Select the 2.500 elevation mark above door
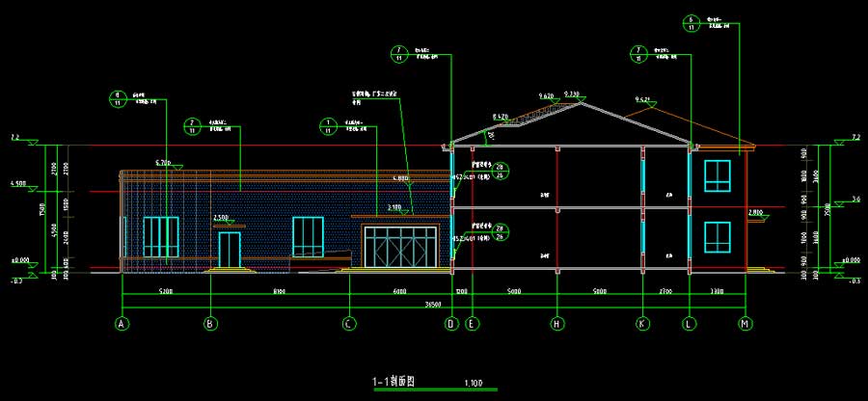 coord(220,218)
